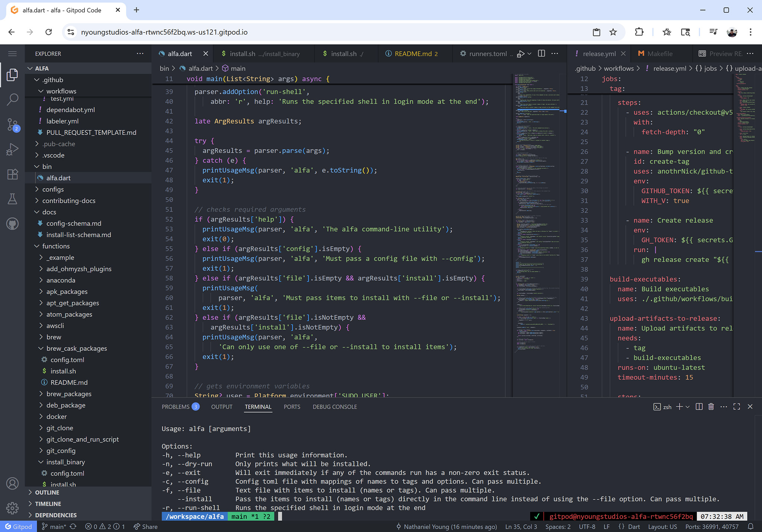Toggle maximize panel size for the terminal

pos(737,406)
